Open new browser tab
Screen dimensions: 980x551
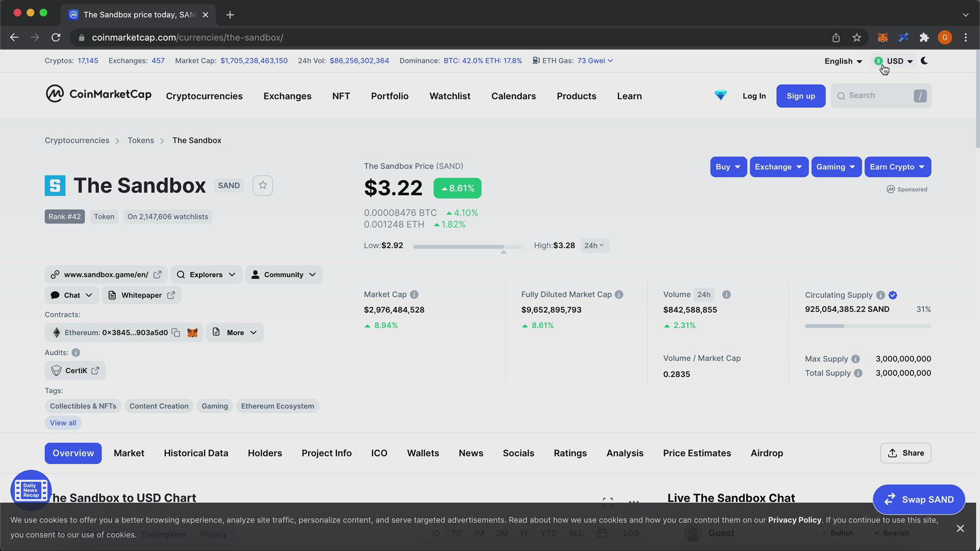(230, 15)
